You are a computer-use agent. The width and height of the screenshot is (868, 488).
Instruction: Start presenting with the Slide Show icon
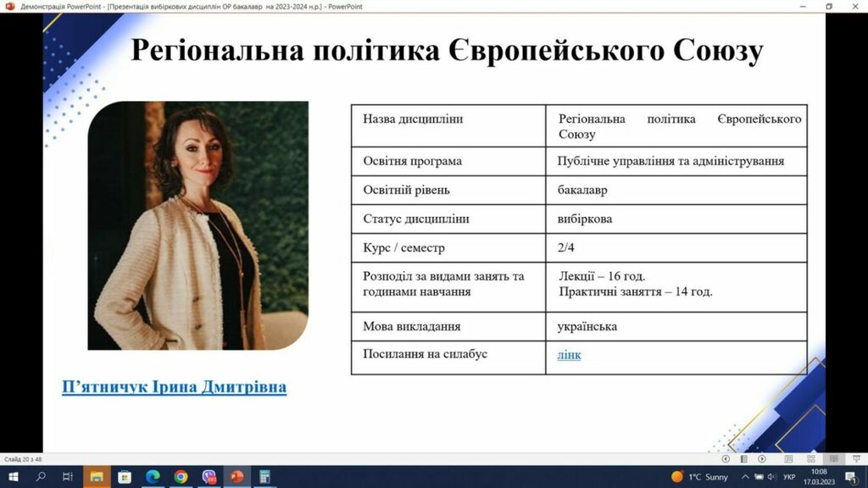point(856,458)
